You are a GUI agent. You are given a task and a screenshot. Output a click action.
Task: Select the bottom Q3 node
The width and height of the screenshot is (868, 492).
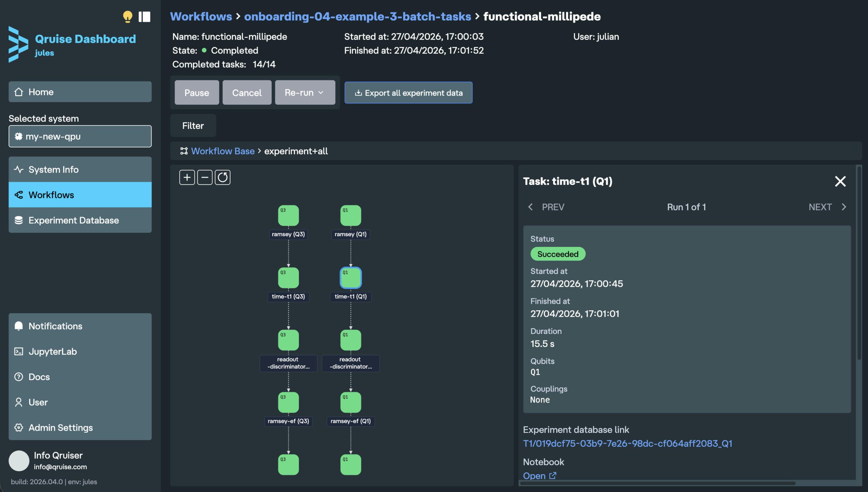[x=289, y=465]
